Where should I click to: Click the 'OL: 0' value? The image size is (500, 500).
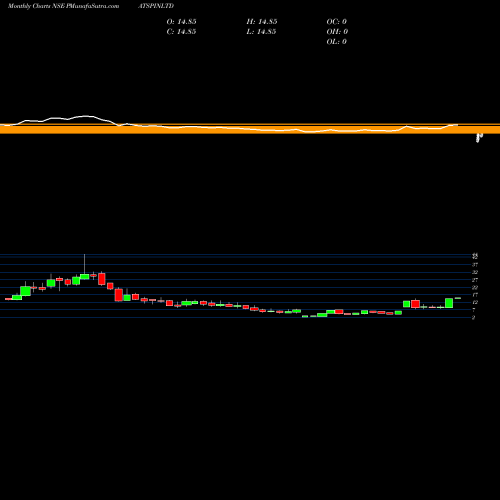pyautogui.click(x=337, y=42)
